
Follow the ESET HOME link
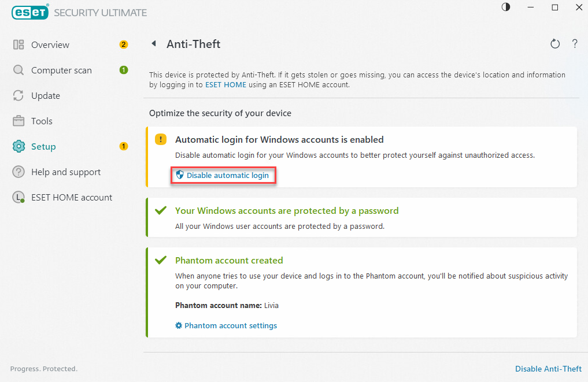coord(225,85)
